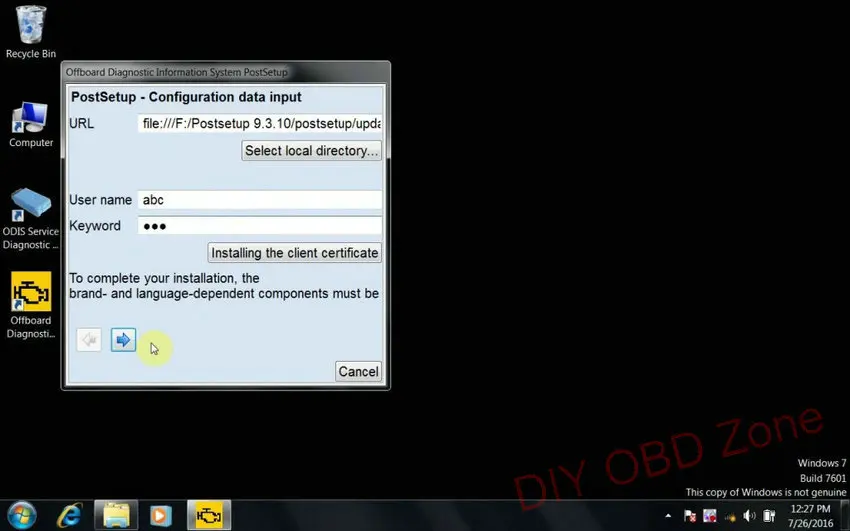The height and width of the screenshot is (531, 850).
Task: Switch to the Offboard Diagnostic taskbar item
Action: 209,515
